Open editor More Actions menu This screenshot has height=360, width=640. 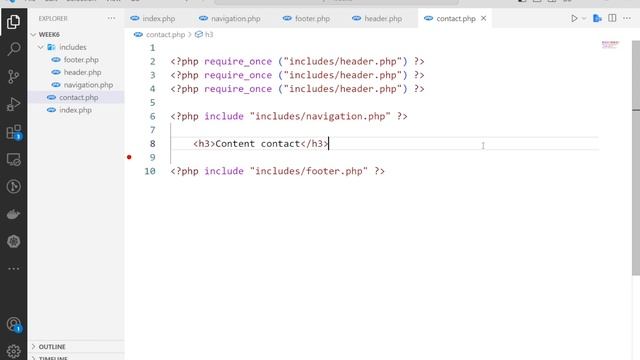click(x=627, y=18)
